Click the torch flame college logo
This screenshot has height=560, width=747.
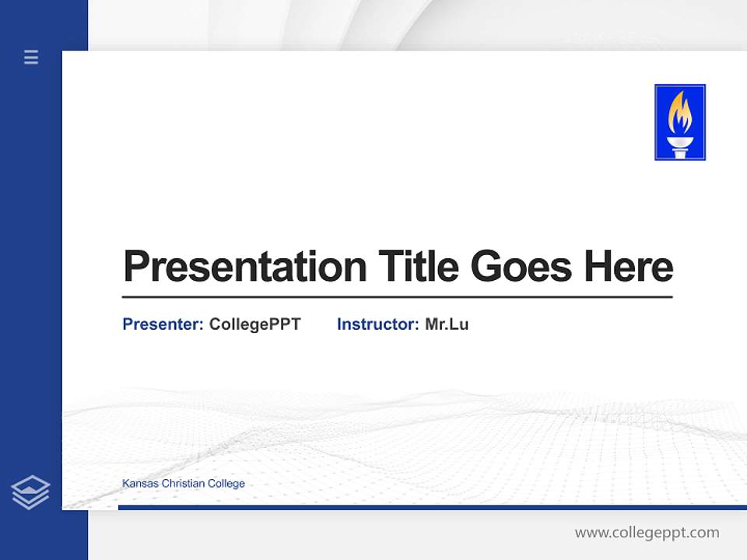tap(680, 122)
